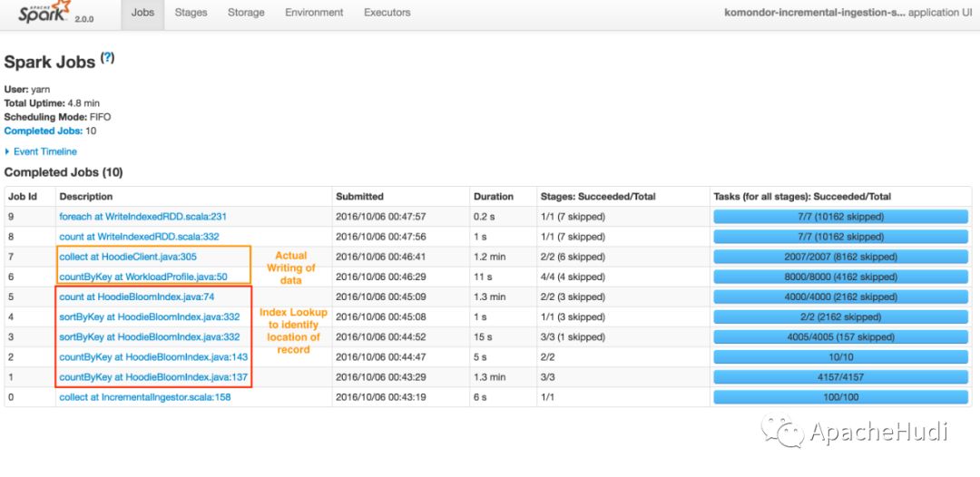Select the Jobs tab

(x=142, y=13)
